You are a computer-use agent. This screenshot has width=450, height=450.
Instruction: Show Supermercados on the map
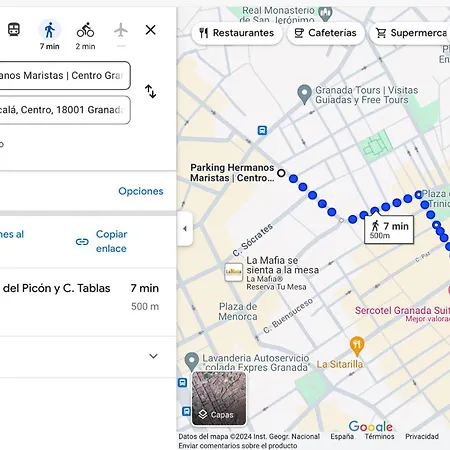410,33
